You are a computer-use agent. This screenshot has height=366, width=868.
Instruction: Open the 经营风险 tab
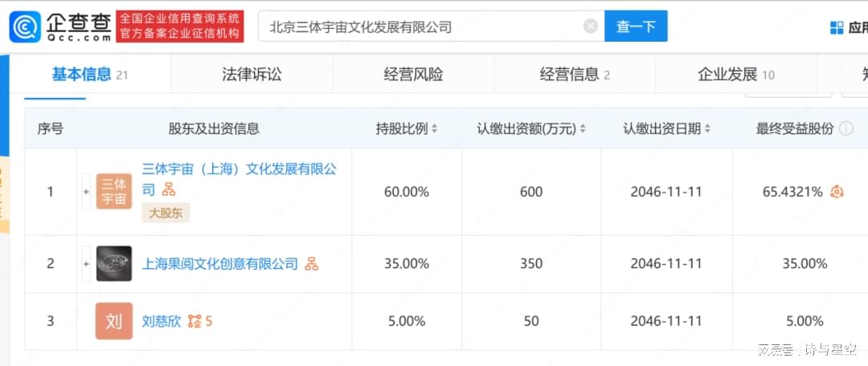[414, 74]
